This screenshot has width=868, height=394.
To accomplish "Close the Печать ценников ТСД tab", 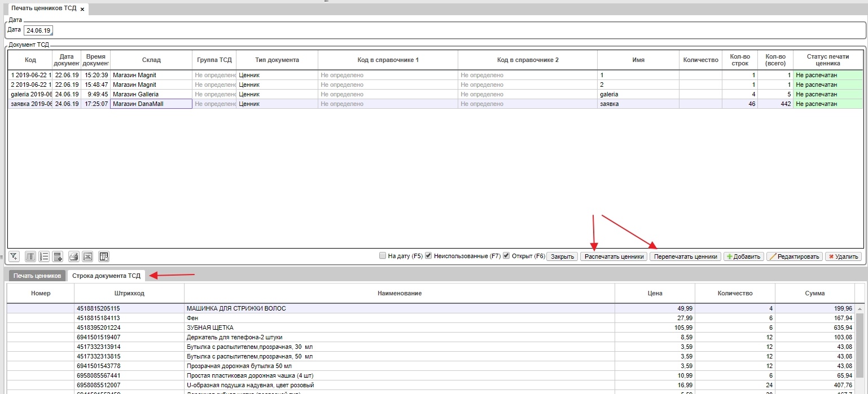I will click(x=82, y=10).
